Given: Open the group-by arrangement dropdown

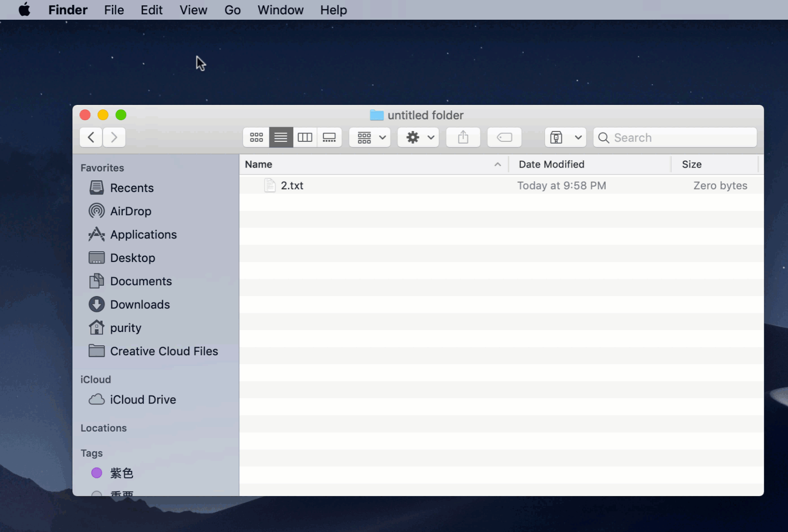Looking at the screenshot, I should pos(370,137).
